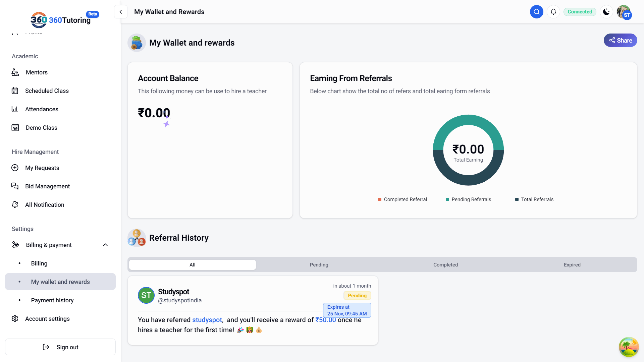
Task: Switch to the Pending referrals tab
Action: pos(319,265)
